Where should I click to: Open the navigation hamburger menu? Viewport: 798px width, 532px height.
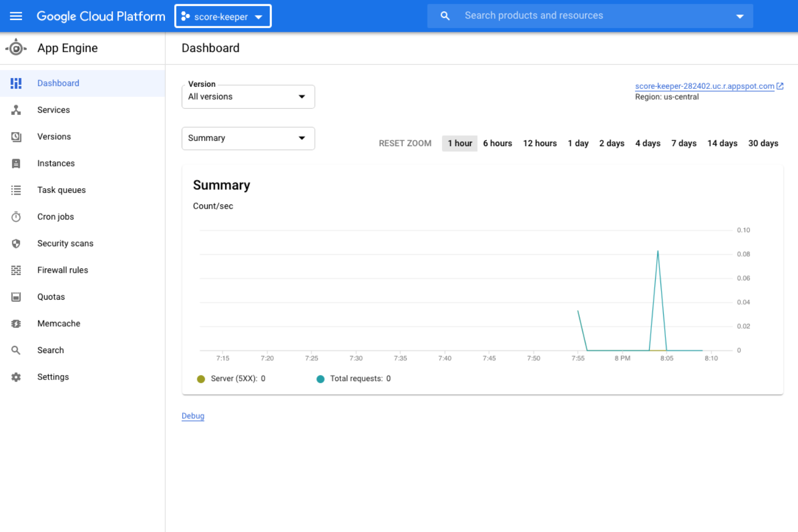[16, 16]
